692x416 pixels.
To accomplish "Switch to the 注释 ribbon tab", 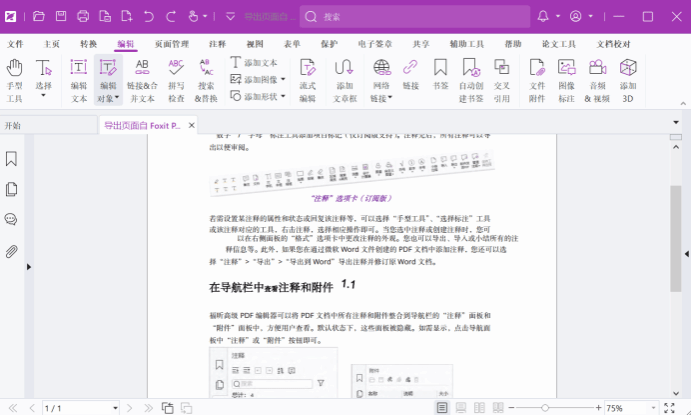I will [217, 44].
